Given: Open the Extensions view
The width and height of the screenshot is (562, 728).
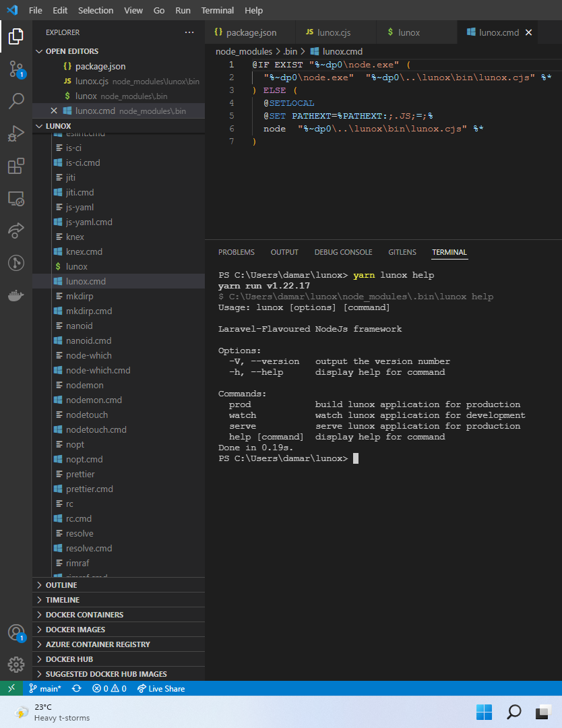Looking at the screenshot, I should (15, 166).
